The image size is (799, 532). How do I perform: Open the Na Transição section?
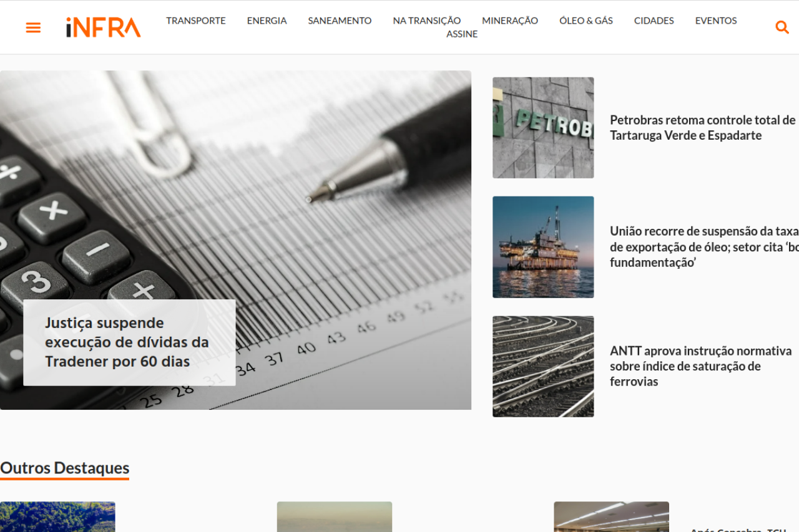426,21
